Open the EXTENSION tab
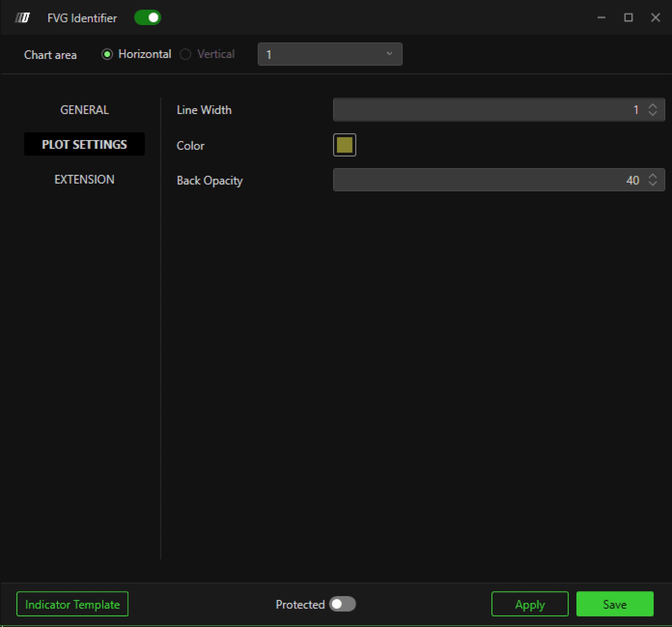The image size is (672, 627). pyautogui.click(x=84, y=179)
